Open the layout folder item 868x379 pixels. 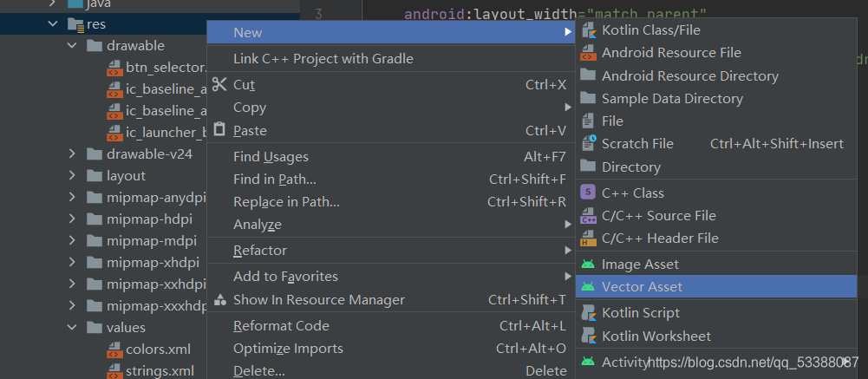(126, 175)
